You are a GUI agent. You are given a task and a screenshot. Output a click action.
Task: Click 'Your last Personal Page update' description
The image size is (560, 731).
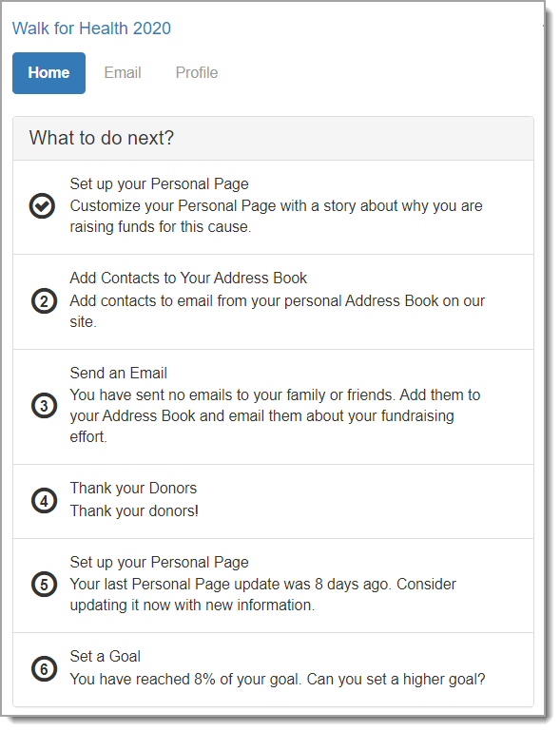[263, 594]
